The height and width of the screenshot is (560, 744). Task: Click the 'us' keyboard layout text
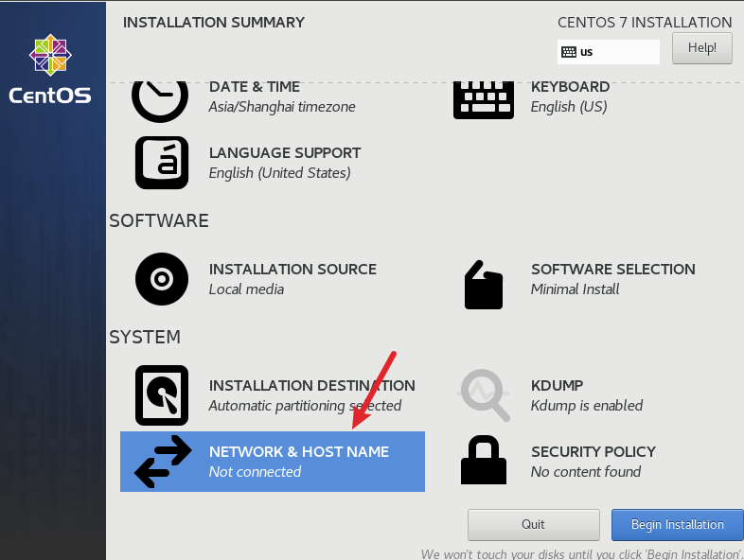point(587,52)
